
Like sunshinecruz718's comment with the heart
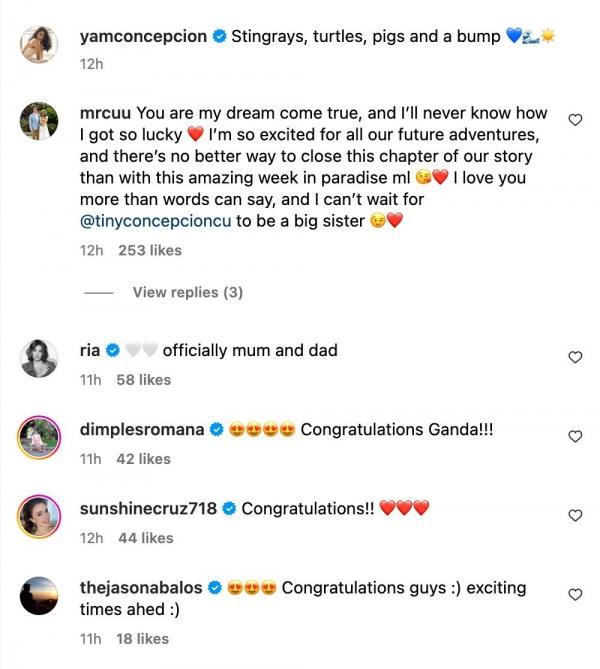tap(575, 516)
